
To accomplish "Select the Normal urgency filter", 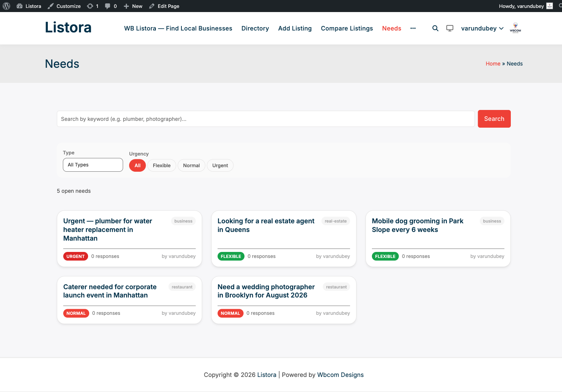I will coord(191,165).
